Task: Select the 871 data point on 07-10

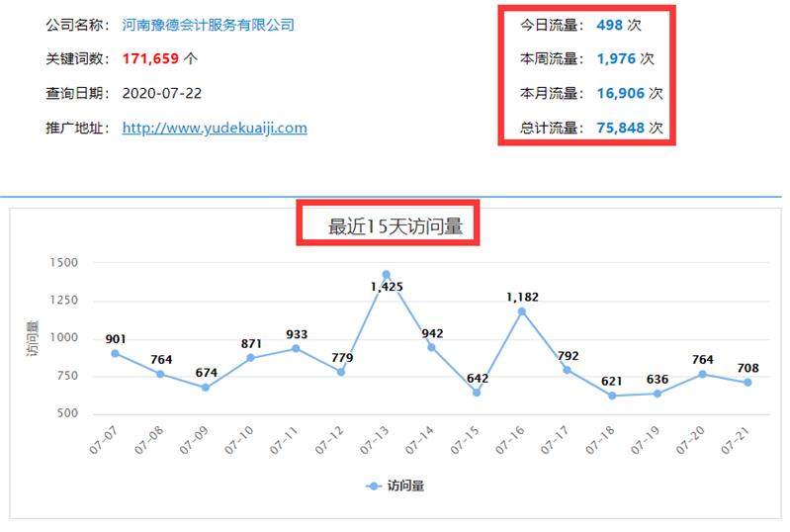Action: coord(251,358)
